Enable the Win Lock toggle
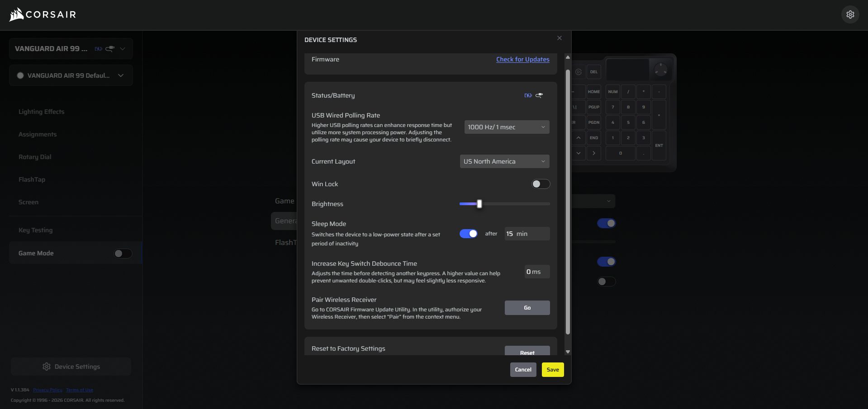Viewport: 868px width, 409px height. 541,184
